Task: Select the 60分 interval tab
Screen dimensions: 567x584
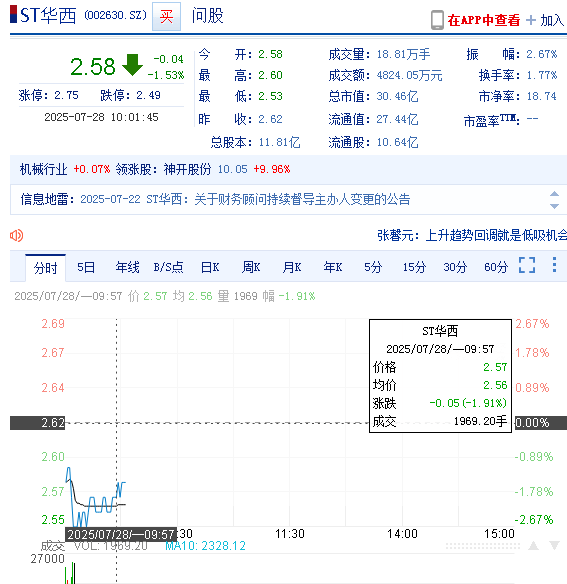Action: pyautogui.click(x=496, y=267)
